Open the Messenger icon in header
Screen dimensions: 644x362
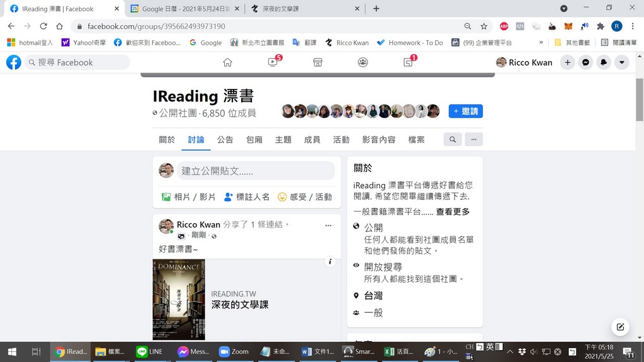click(586, 62)
